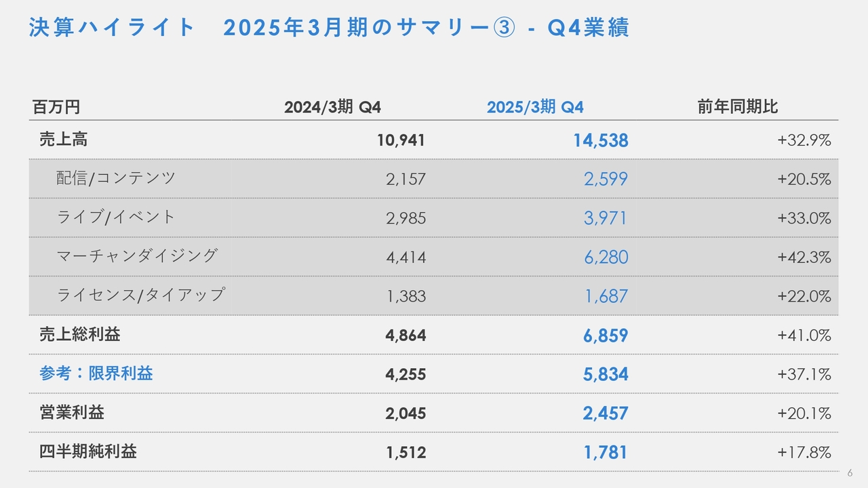Select the +42.3% growth figure
868x488 pixels.
click(804, 258)
